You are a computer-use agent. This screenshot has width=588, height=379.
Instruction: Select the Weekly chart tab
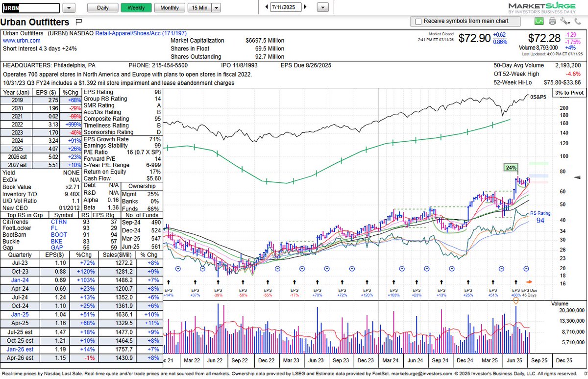point(136,8)
